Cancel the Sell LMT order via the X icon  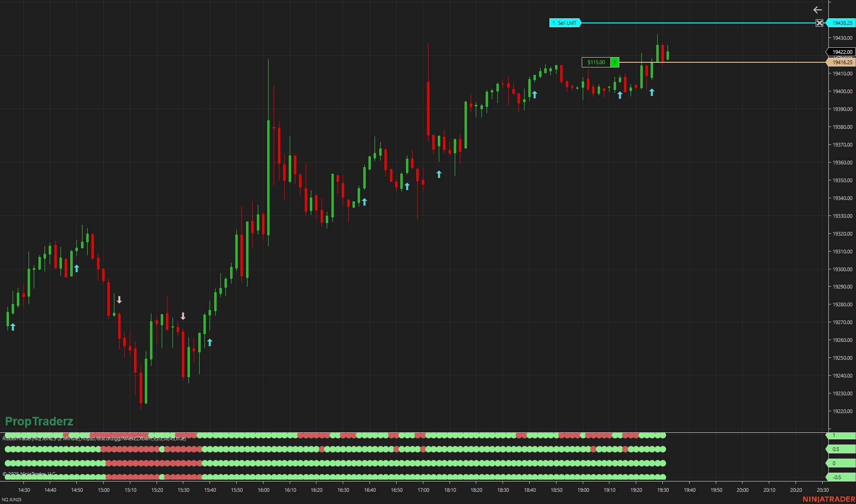coord(819,22)
